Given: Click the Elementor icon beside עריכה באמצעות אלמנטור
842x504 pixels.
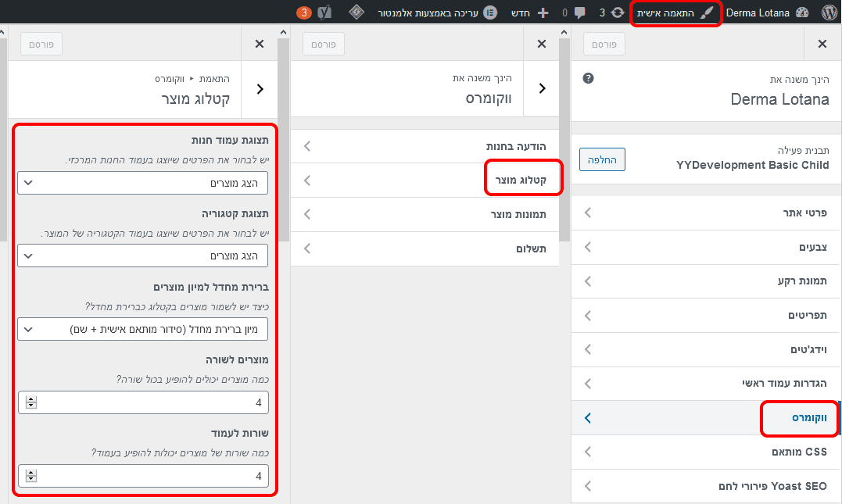Looking at the screenshot, I should pos(490,13).
